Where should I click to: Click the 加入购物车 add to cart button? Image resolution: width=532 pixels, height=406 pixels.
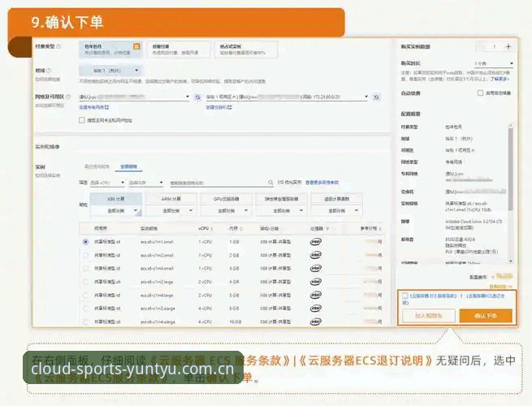(429, 316)
